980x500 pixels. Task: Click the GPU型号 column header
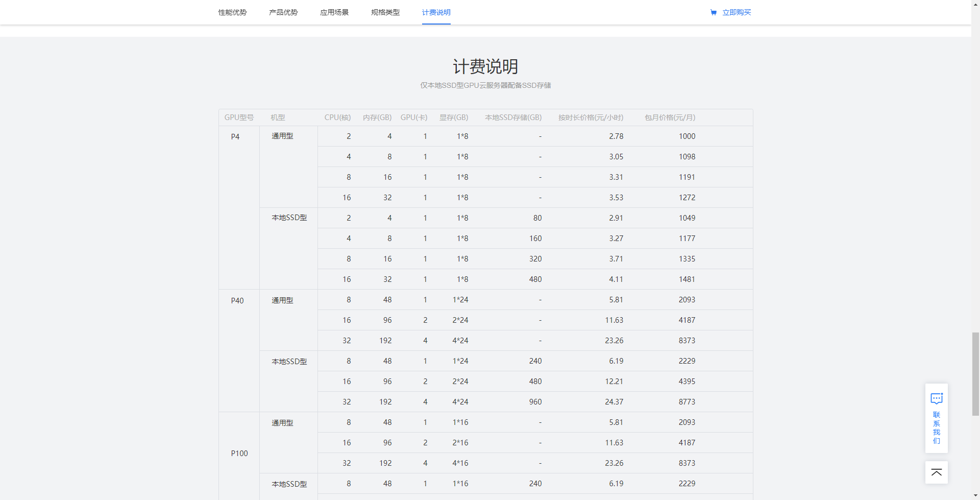(239, 117)
